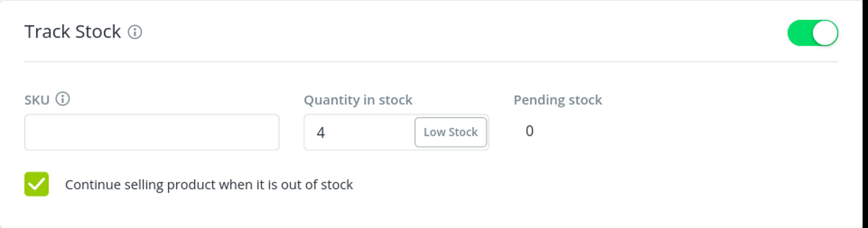Select the white knob of the toggle

pyautogui.click(x=825, y=32)
